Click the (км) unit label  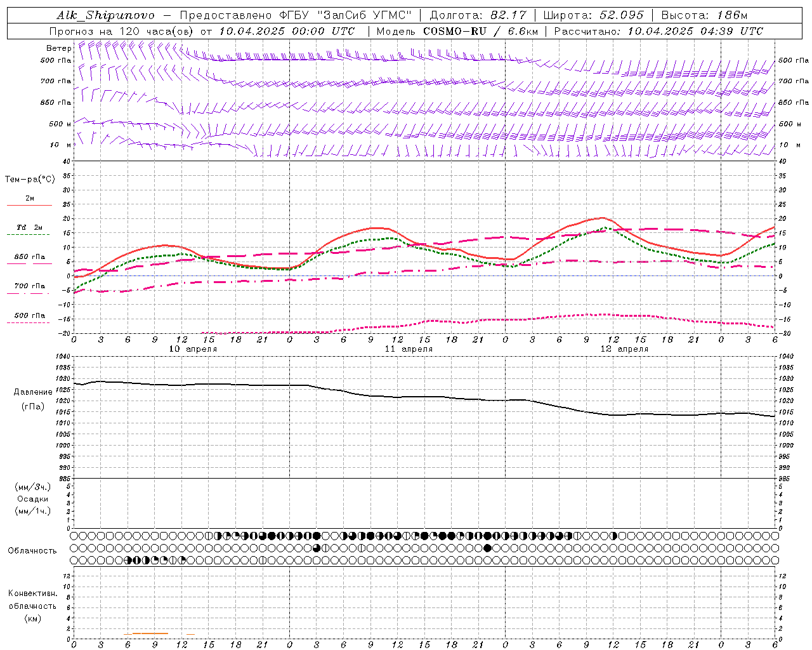[x=33, y=618]
